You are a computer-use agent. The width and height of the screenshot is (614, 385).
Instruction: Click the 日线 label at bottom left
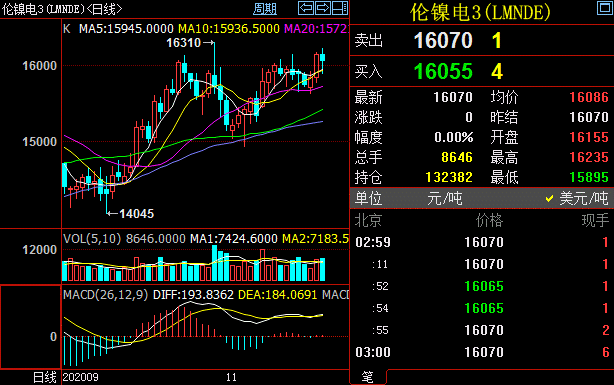[x=45, y=377]
